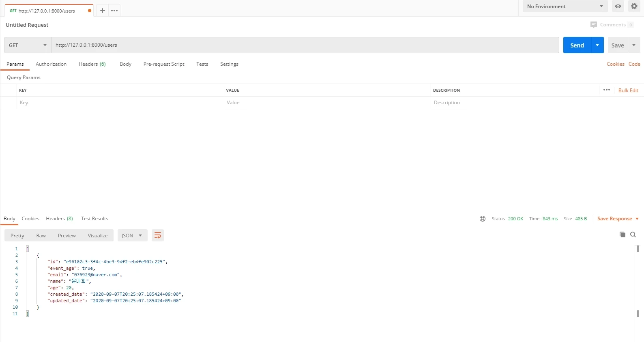
Task: Open query params column options menu
Action: 606,90
